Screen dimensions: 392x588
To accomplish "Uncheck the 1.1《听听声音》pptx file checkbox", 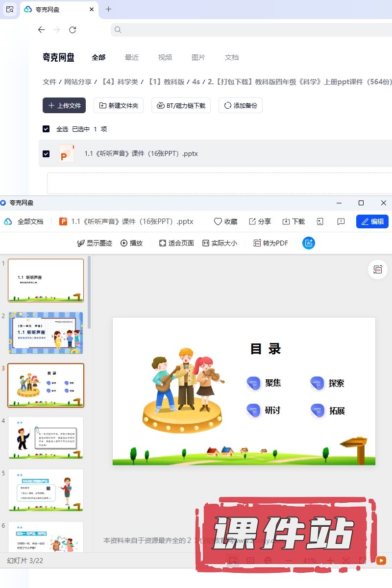I will coord(46,153).
